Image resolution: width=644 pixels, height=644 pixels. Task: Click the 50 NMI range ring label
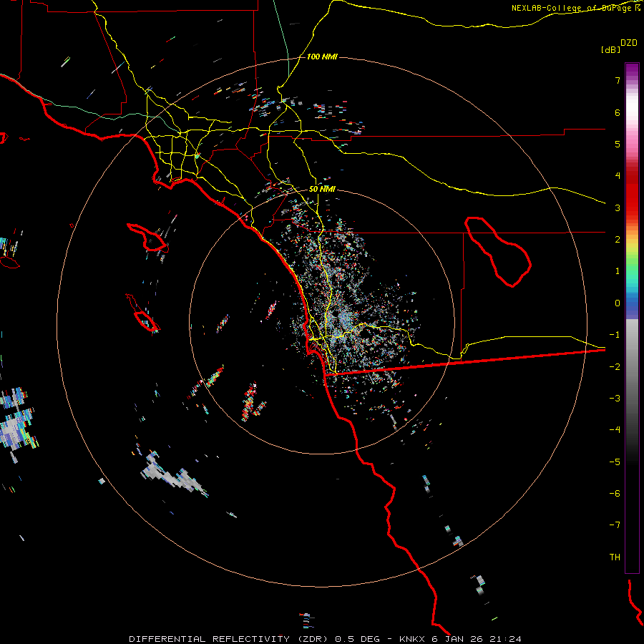(x=322, y=190)
